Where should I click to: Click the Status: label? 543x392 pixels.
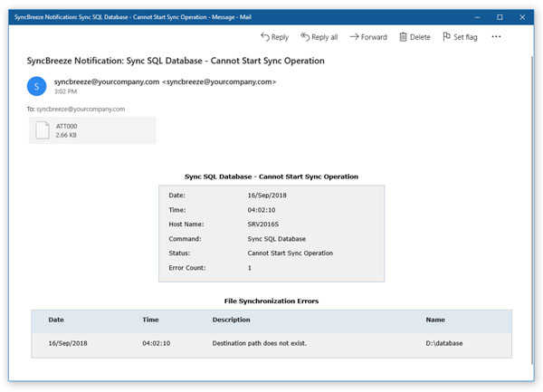click(179, 253)
